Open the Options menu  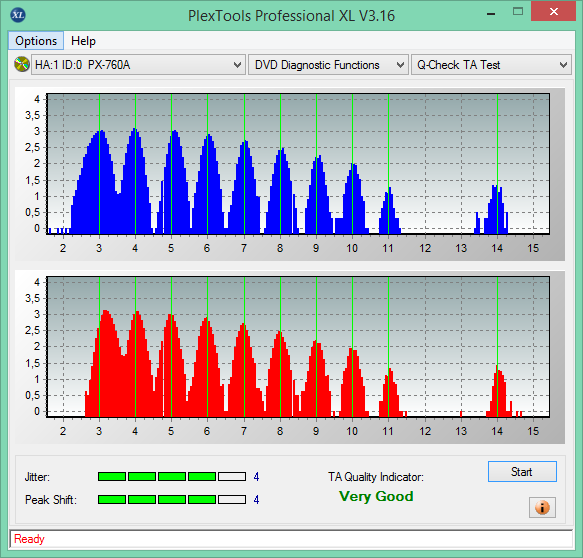tap(36, 41)
